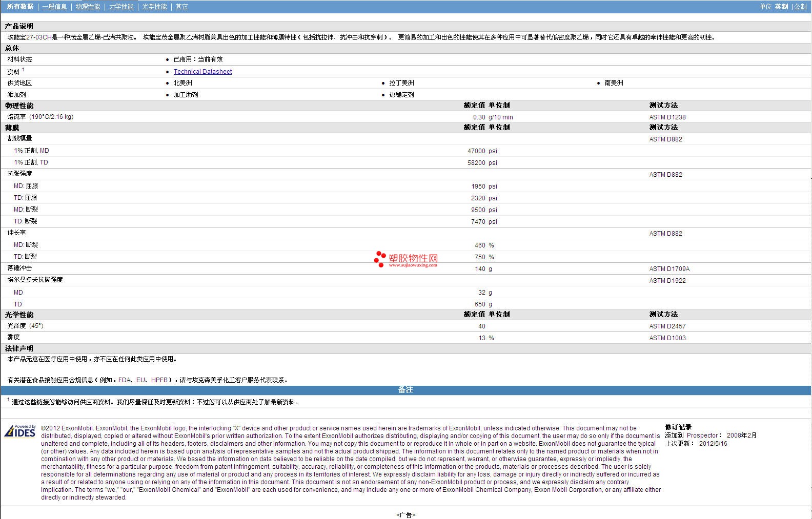Viewport: 812px width, 519px height.
Task: Click the 添加到 Prospector 2008年2月 entry
Action: coord(710,435)
